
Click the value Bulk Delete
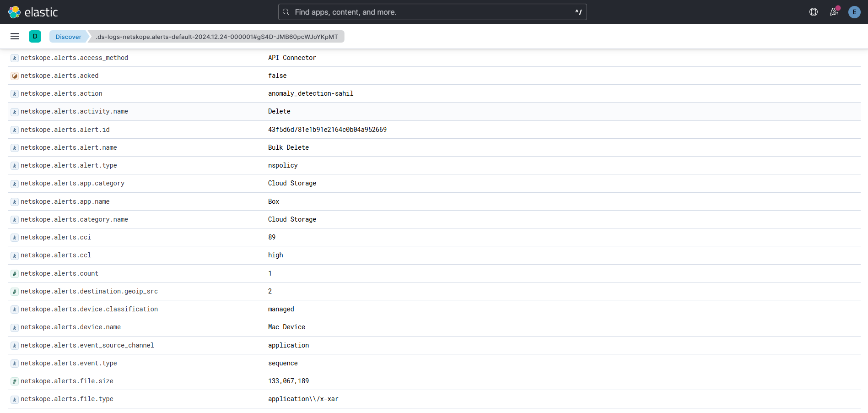[288, 147]
